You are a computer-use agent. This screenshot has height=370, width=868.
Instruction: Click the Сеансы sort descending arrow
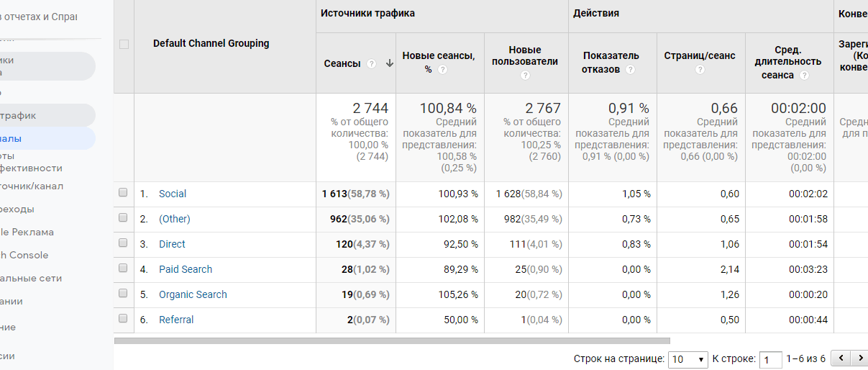point(390,63)
